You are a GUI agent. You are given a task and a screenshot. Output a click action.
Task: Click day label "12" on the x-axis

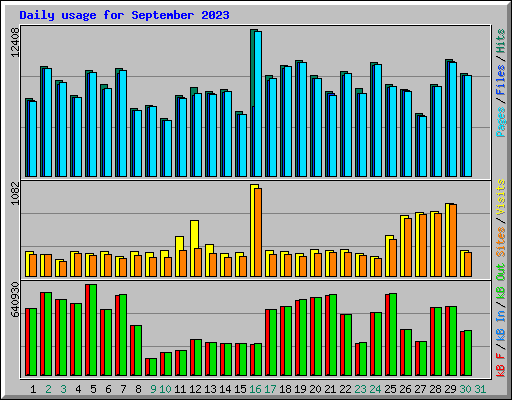(x=195, y=389)
